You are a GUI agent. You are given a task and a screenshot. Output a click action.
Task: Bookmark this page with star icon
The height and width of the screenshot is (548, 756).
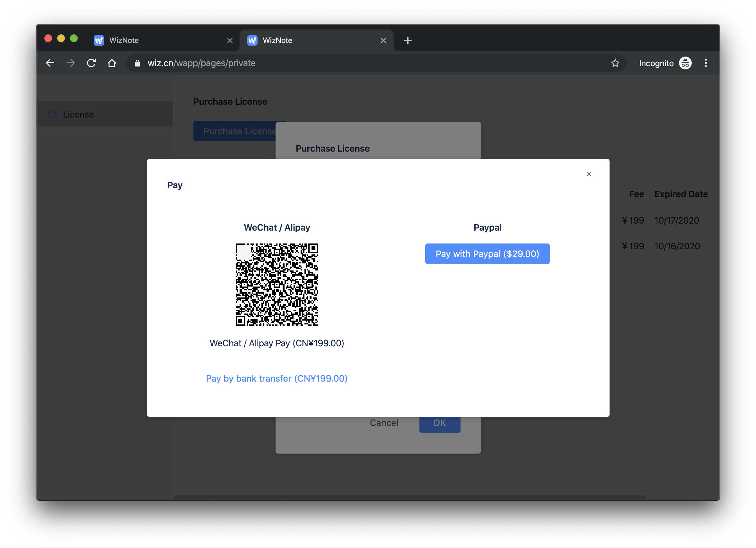click(x=615, y=63)
